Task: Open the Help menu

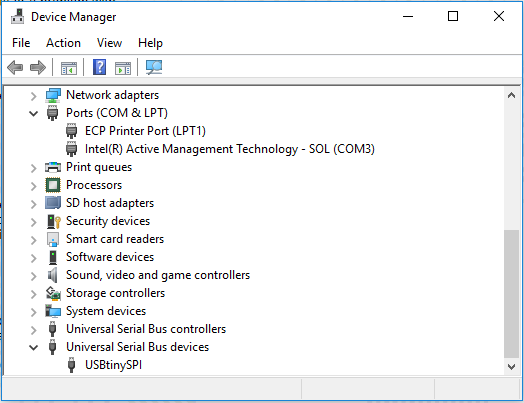Action: [150, 43]
